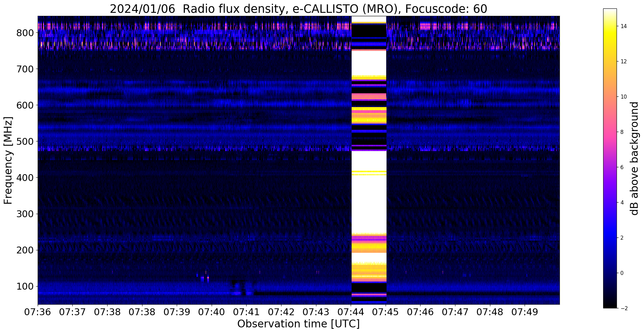The image size is (644, 333).
Task: Click the 07:36 time tick label
Action: click(38, 312)
